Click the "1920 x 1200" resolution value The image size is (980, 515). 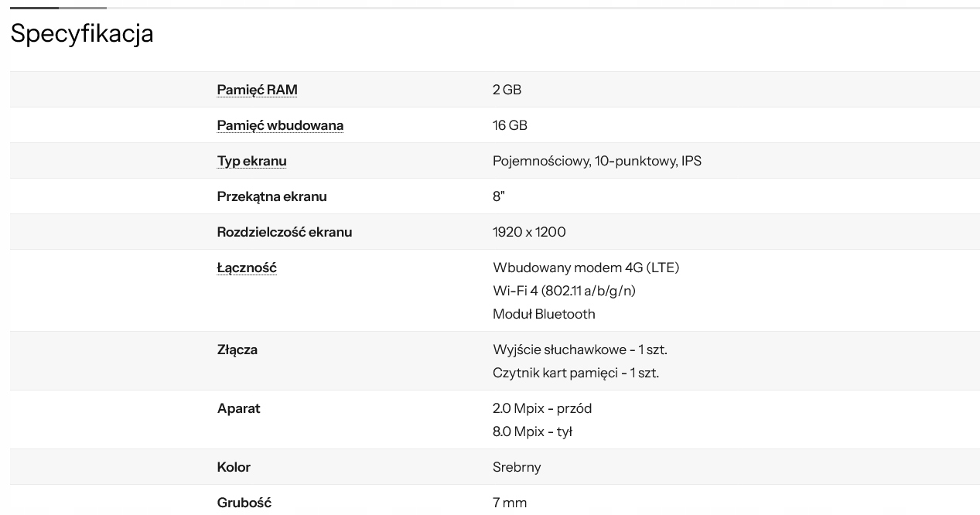pyautogui.click(x=529, y=232)
